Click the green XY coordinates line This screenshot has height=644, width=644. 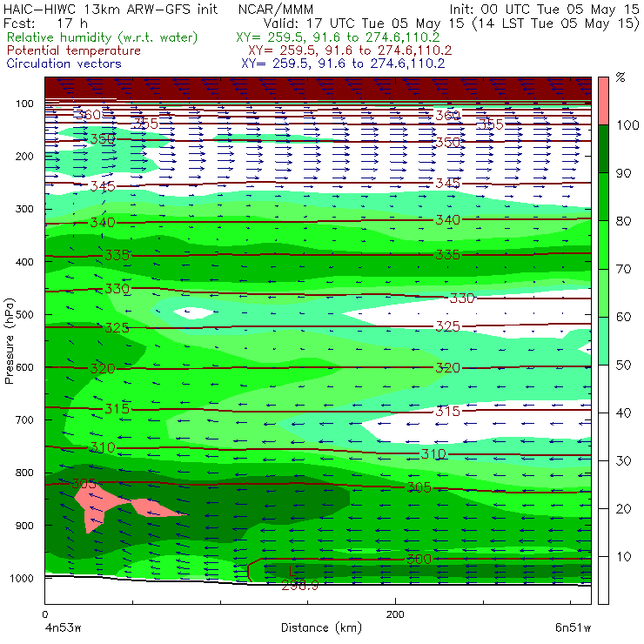point(338,37)
